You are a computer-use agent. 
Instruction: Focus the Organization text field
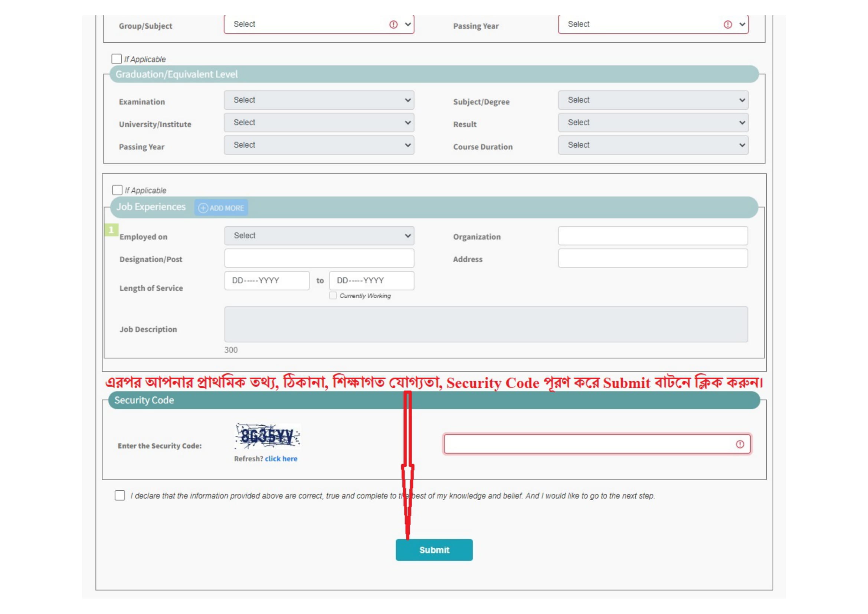click(x=652, y=236)
